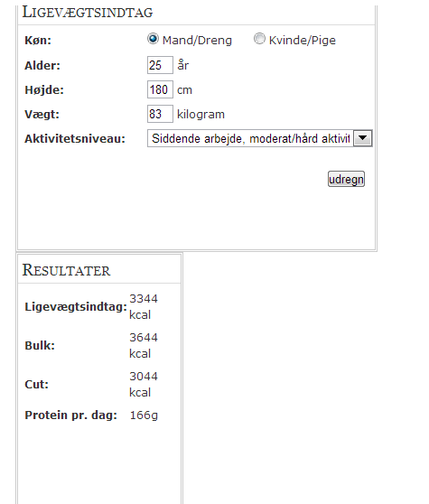Screen dimensions: 429x504
Task: Click the udregn button
Action: point(346,179)
